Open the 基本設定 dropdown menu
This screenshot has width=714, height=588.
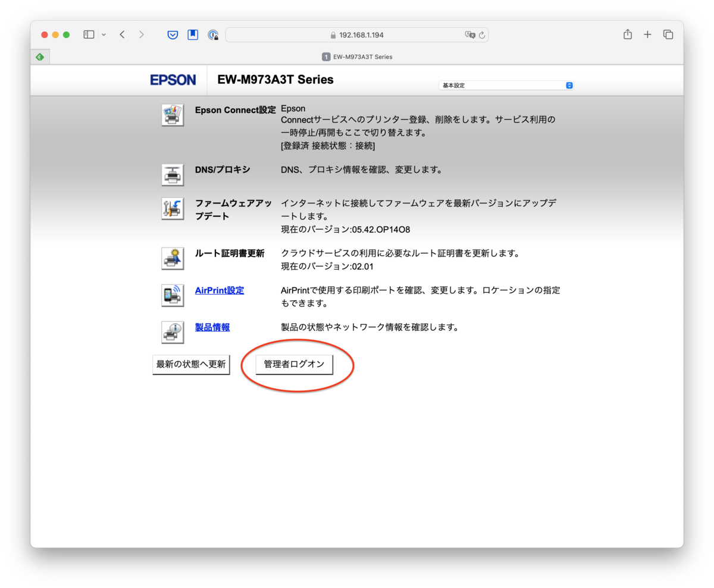(506, 86)
